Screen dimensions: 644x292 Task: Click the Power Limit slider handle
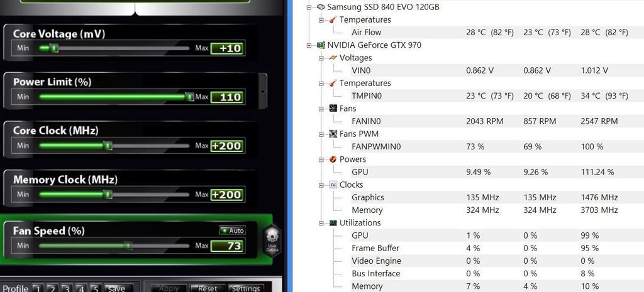point(189,97)
